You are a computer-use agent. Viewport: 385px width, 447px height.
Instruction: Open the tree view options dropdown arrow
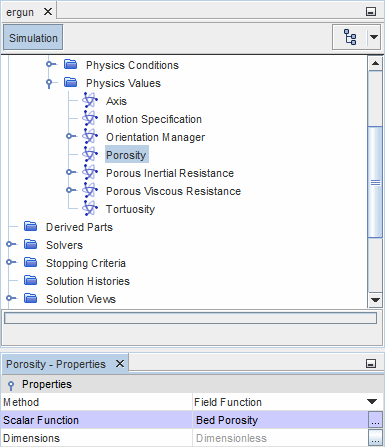tap(374, 37)
